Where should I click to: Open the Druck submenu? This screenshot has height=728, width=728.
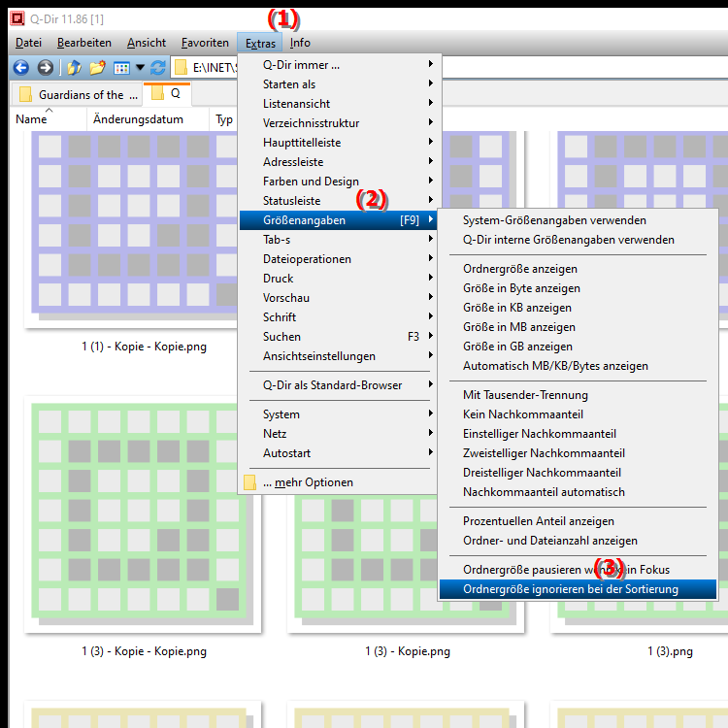click(x=338, y=279)
